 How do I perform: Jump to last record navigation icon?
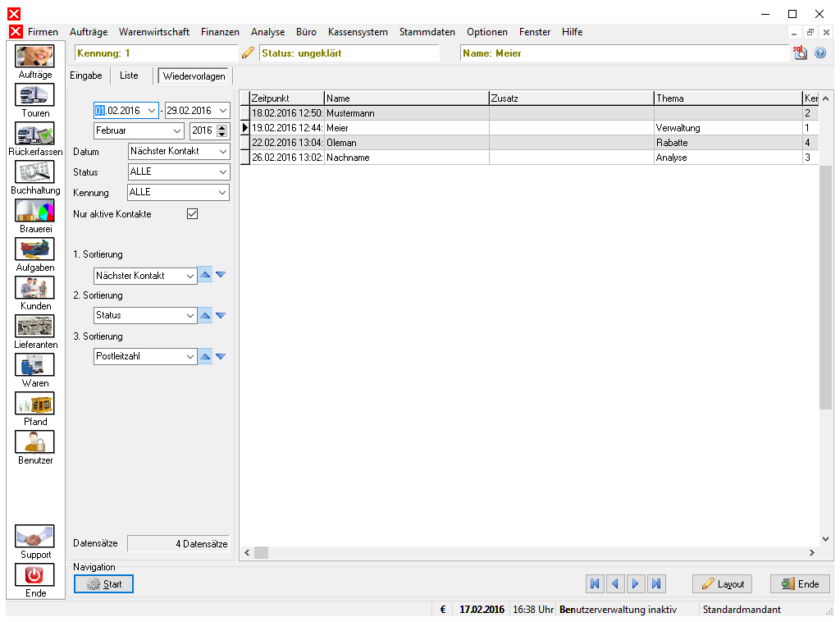(x=656, y=583)
